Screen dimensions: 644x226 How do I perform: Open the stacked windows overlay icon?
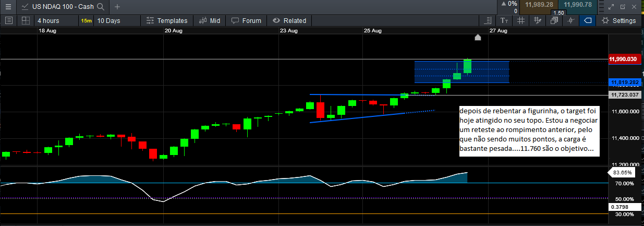554,21
